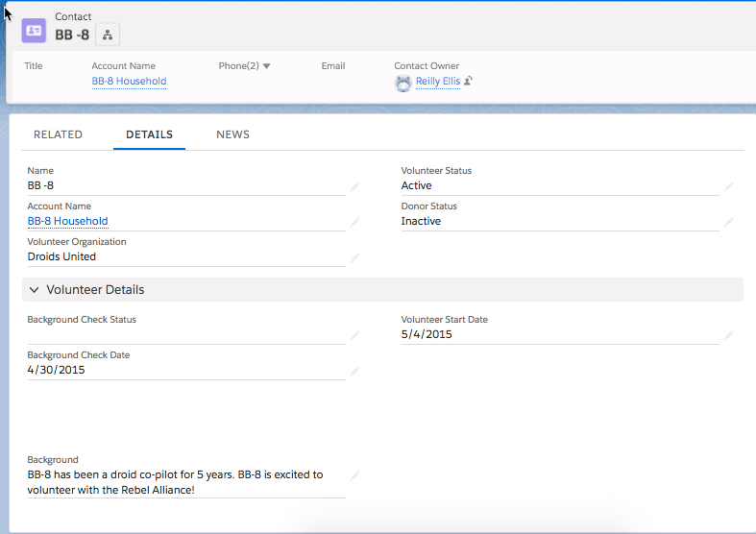Expand the Phone(2) dropdown arrow
This screenshot has height=534, width=756.
click(x=266, y=66)
